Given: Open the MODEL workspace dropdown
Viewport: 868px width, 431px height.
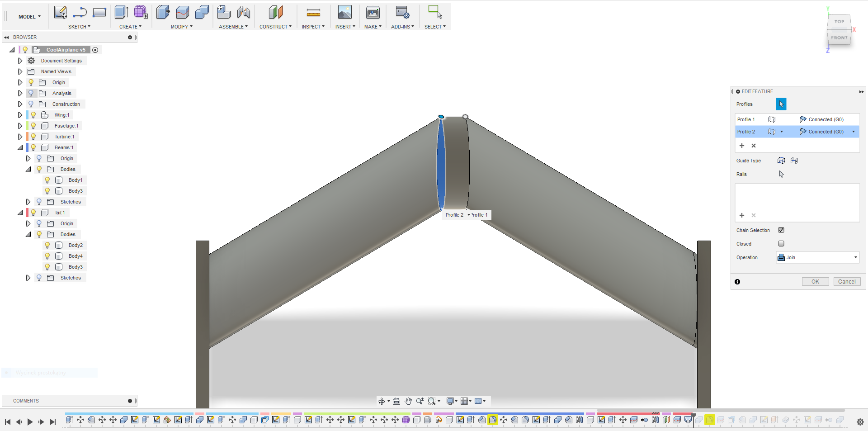Looking at the screenshot, I should 29,17.
